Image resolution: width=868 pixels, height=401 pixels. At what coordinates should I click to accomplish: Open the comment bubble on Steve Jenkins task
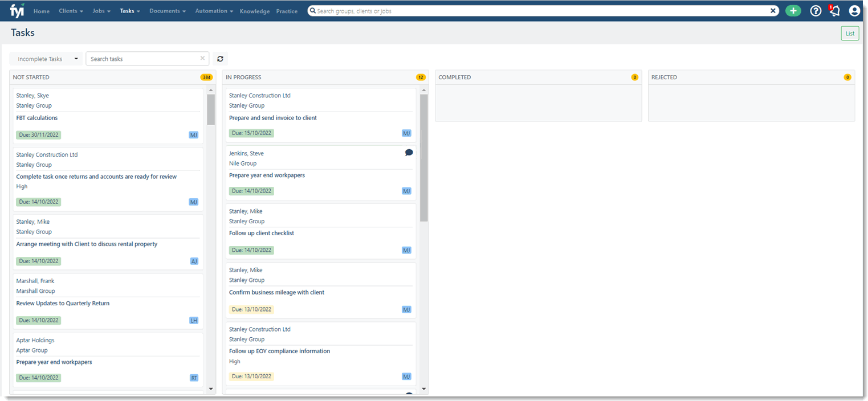pyautogui.click(x=409, y=152)
